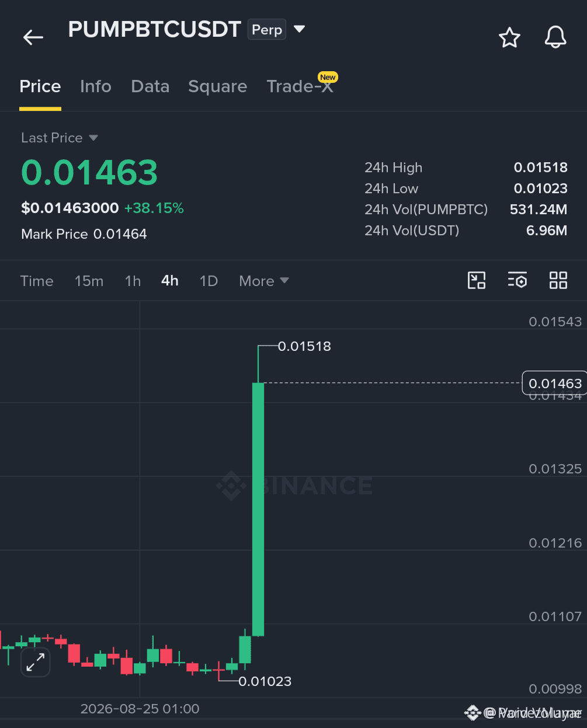Tap the 24h Vol(USDT) 6.96M value
Image resolution: width=587 pixels, height=728 pixels.
pyautogui.click(x=547, y=231)
